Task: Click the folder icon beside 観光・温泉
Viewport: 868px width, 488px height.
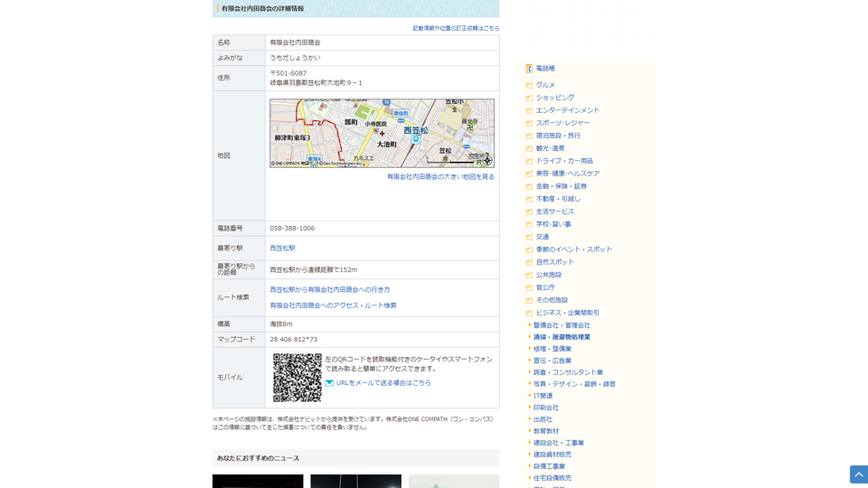Action: tap(529, 148)
